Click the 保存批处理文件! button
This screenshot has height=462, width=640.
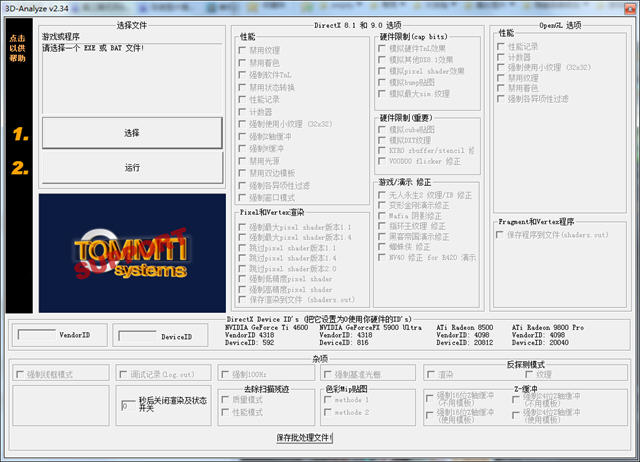(x=304, y=438)
